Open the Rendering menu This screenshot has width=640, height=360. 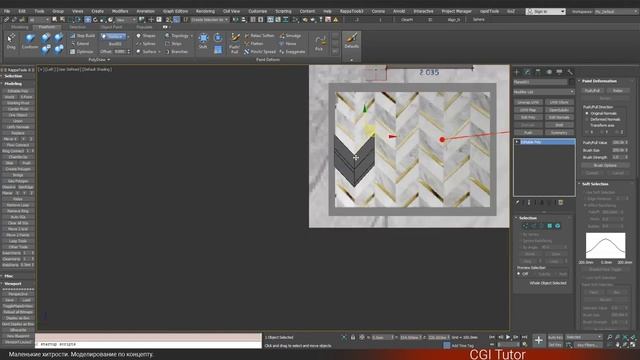205,11
